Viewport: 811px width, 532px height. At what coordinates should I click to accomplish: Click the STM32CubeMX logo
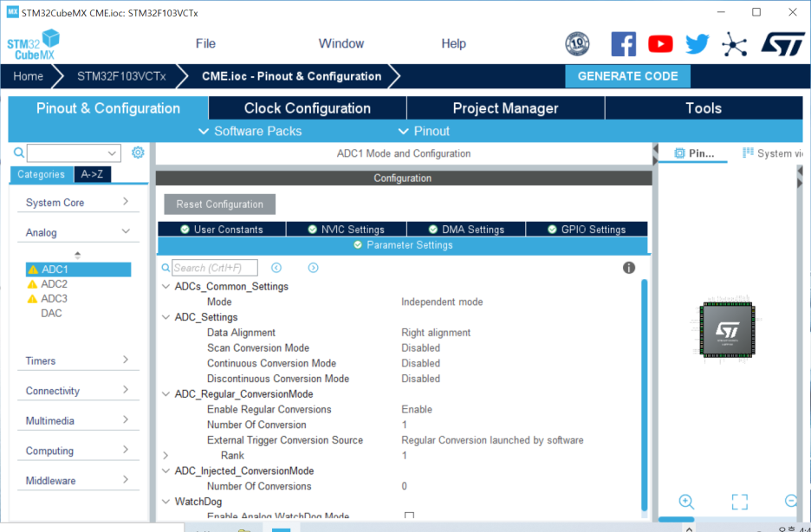point(34,44)
